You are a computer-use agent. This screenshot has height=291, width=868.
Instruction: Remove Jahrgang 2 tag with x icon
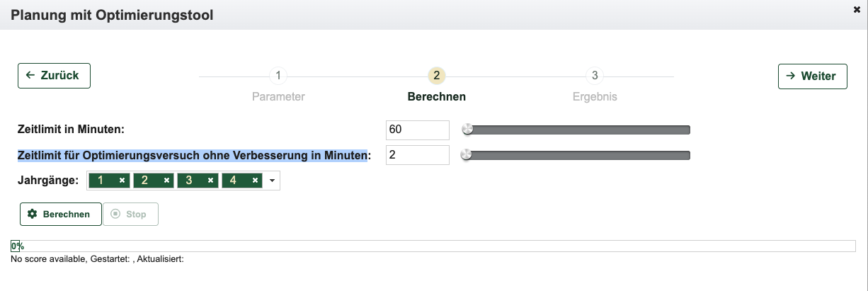pos(166,181)
